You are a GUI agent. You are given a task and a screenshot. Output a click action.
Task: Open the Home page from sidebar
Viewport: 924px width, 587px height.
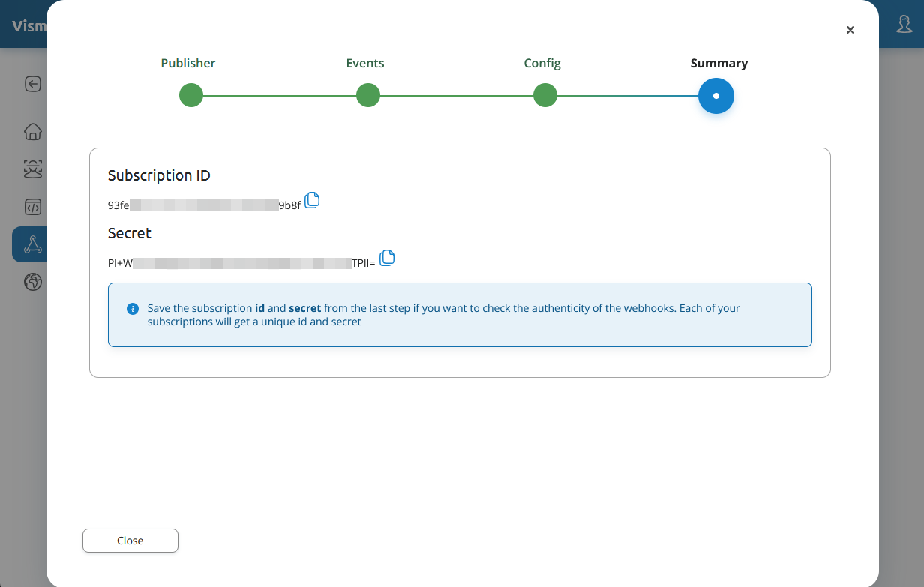32,132
